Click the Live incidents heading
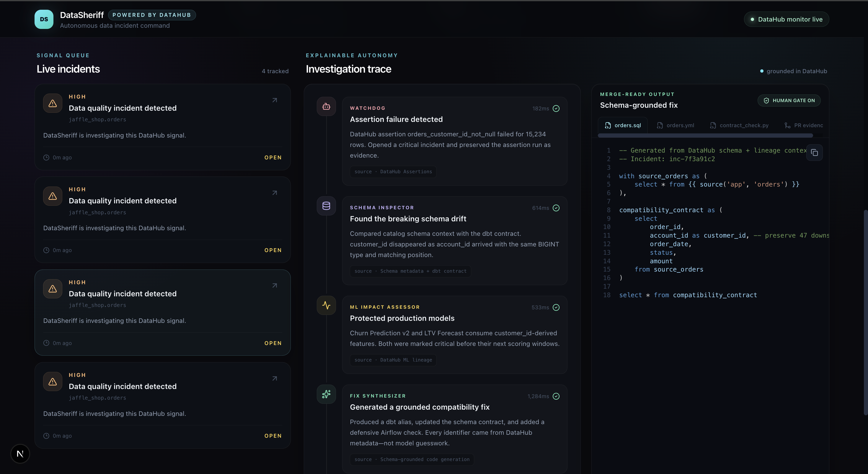The height and width of the screenshot is (474, 868). [x=68, y=69]
